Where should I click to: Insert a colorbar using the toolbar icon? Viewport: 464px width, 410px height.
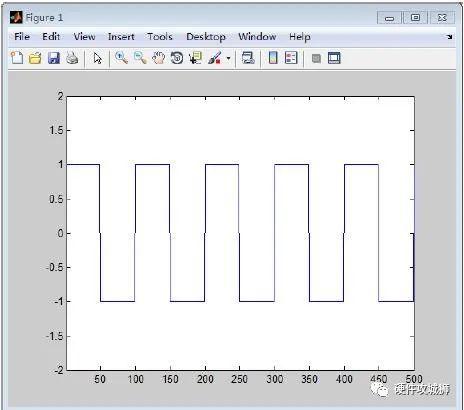click(x=273, y=58)
